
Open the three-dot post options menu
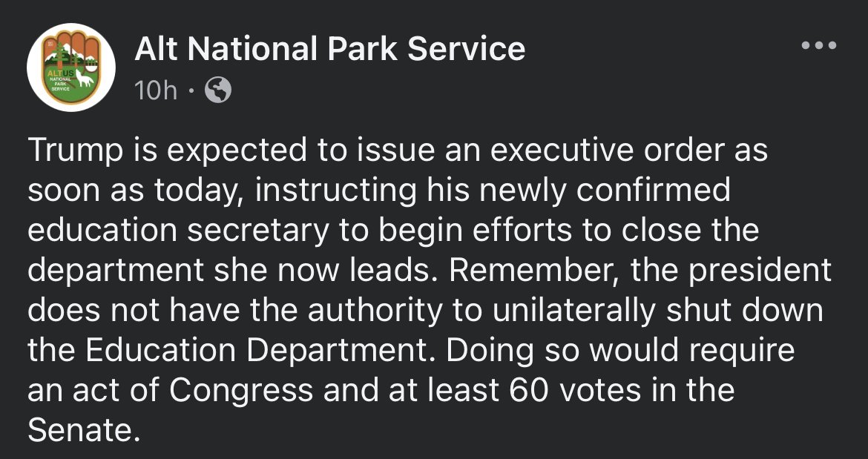point(819,45)
